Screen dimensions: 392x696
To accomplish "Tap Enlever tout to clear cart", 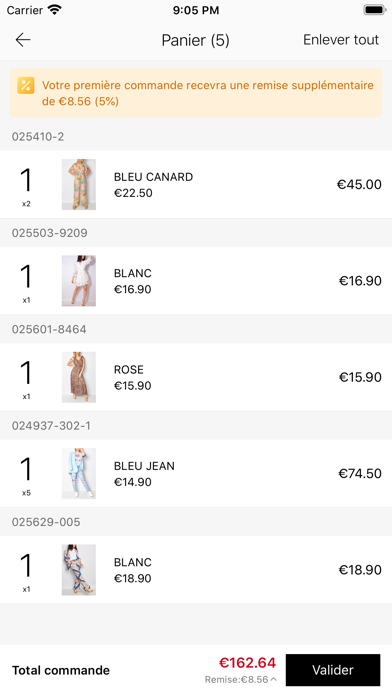I will tap(341, 40).
